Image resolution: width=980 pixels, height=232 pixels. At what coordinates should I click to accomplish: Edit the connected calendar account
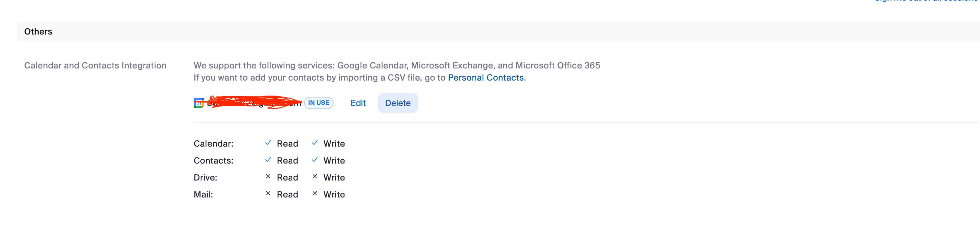tap(358, 103)
